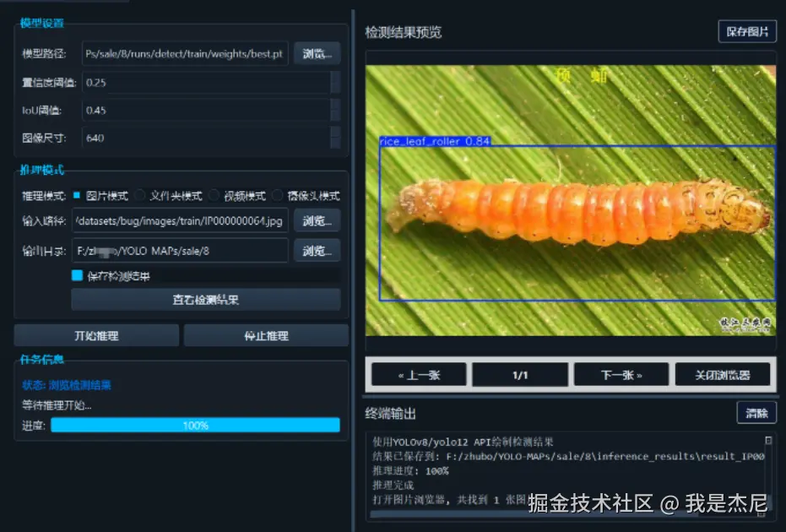Browse for an input image path

click(317, 222)
